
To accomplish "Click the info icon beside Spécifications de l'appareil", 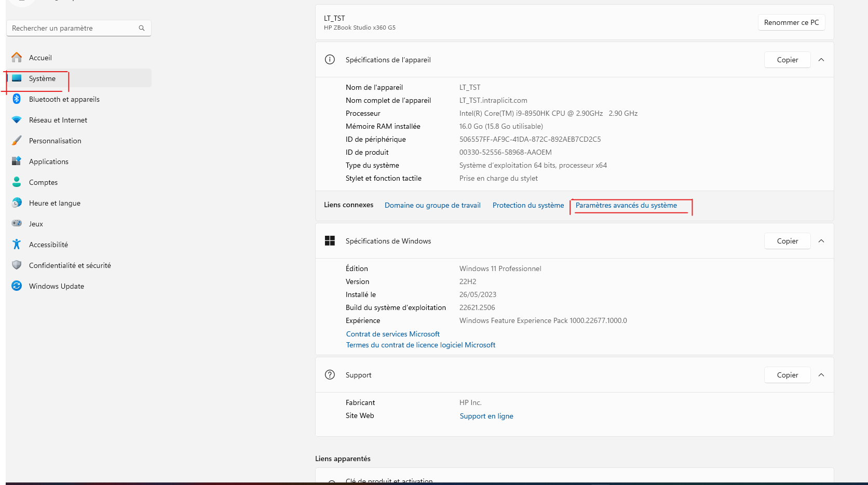I will (x=330, y=59).
